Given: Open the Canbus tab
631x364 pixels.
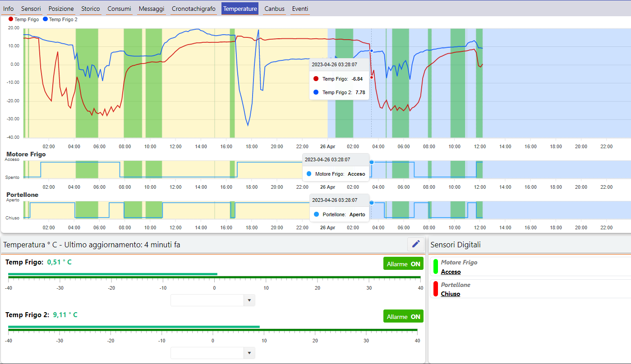Looking at the screenshot, I should (x=275, y=9).
